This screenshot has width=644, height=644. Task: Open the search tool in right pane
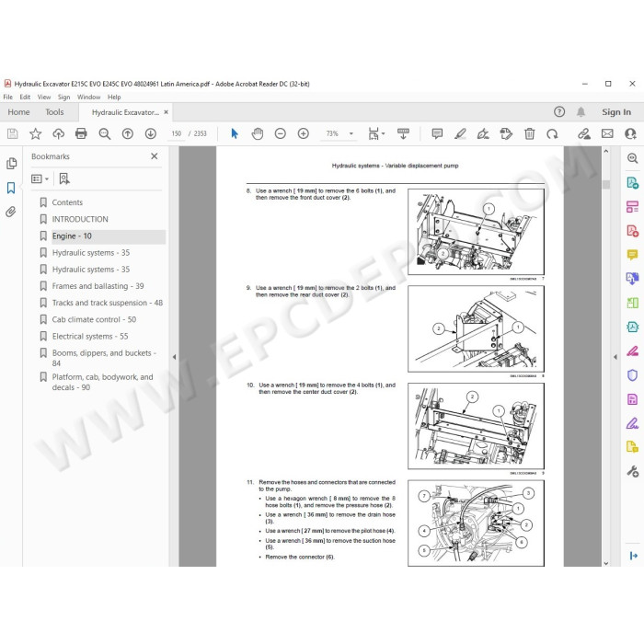632,158
